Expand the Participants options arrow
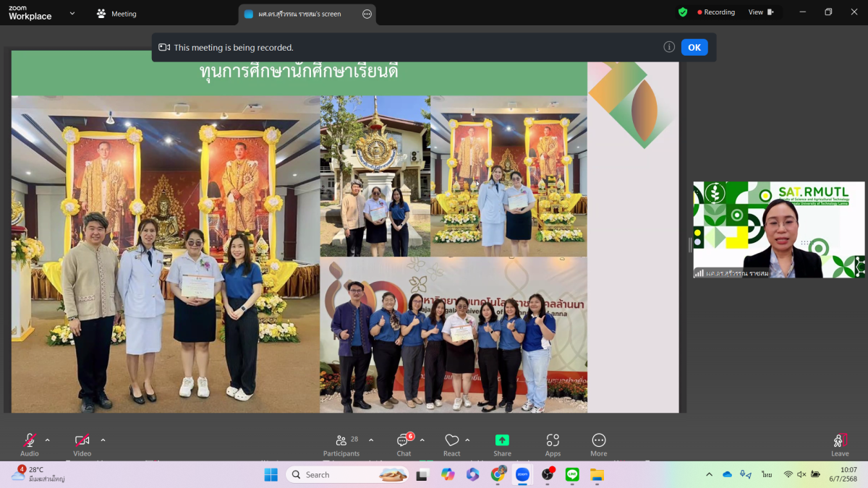The height and width of the screenshot is (488, 868). [x=371, y=440]
